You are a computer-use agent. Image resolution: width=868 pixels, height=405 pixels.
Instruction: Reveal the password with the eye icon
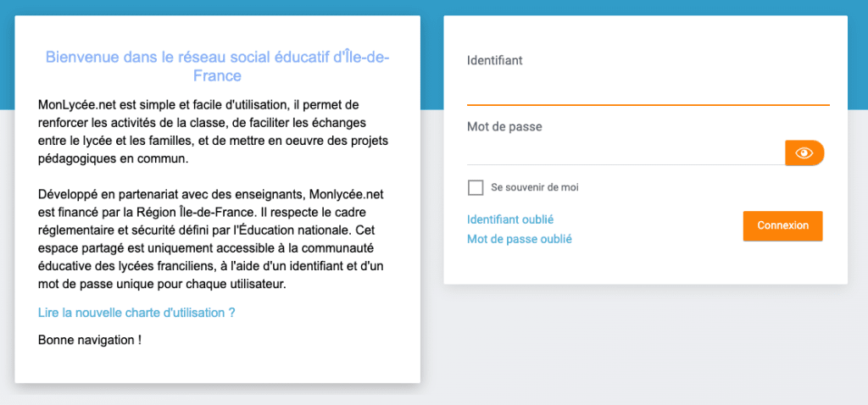pyautogui.click(x=804, y=153)
